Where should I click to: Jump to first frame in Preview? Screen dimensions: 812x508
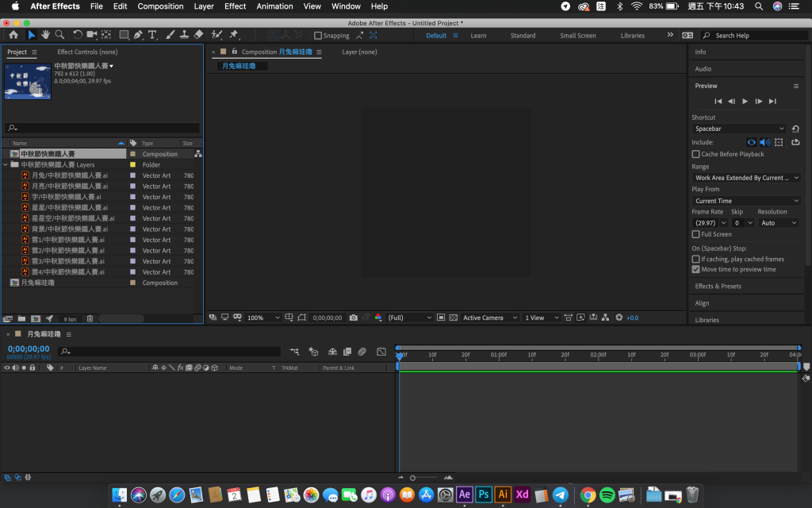pos(718,102)
